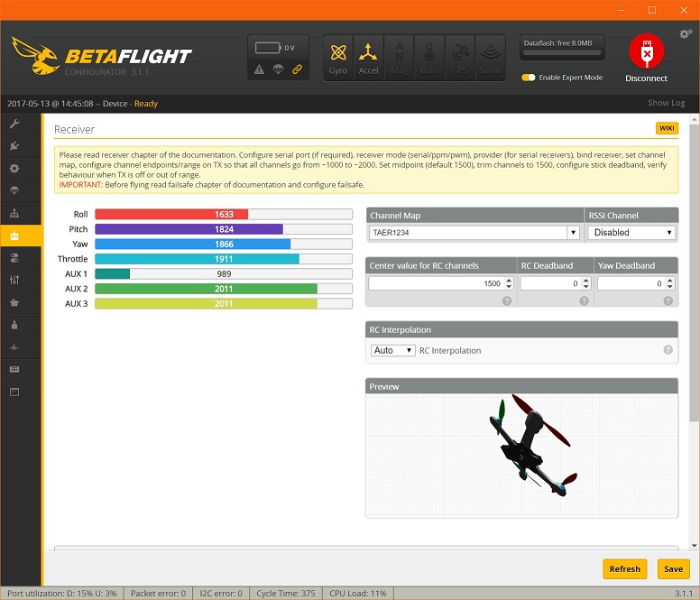Screen dimensions: 700x600
Task: Open the Blackbox tab film-strip icon
Action: (14, 369)
